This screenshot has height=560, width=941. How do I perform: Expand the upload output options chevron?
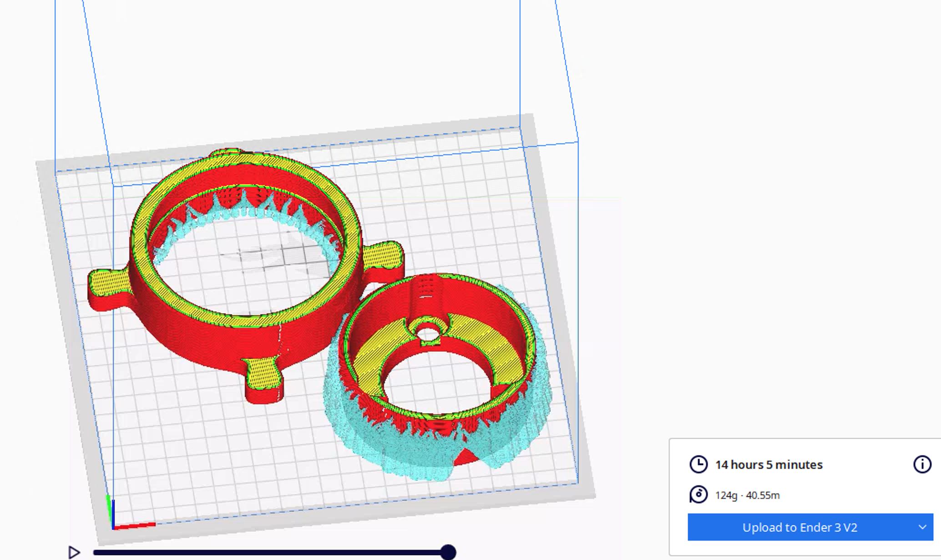click(922, 527)
